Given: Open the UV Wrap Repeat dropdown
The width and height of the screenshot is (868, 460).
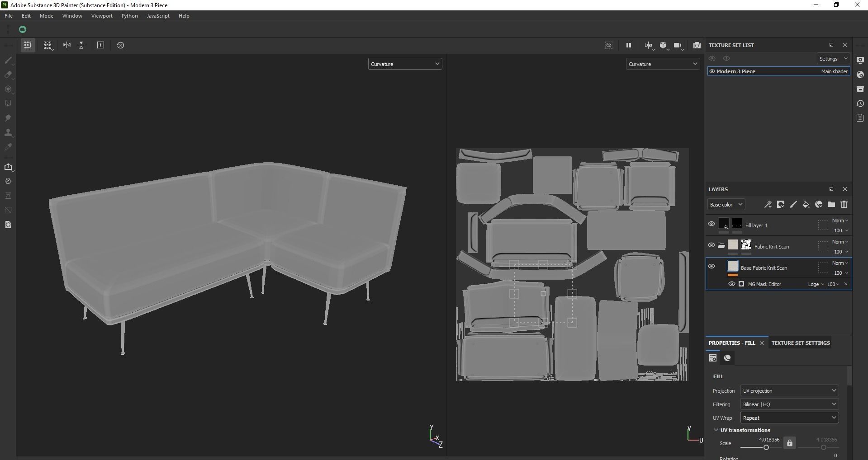Looking at the screenshot, I should tap(789, 418).
